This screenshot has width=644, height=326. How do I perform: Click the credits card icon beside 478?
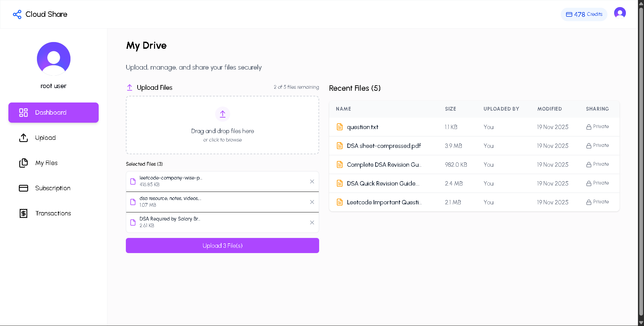pos(569,14)
